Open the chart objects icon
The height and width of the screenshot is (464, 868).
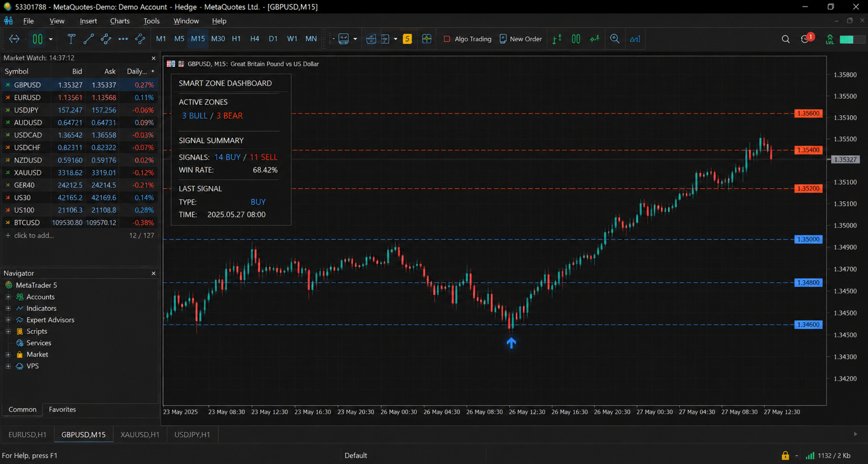(x=385, y=39)
